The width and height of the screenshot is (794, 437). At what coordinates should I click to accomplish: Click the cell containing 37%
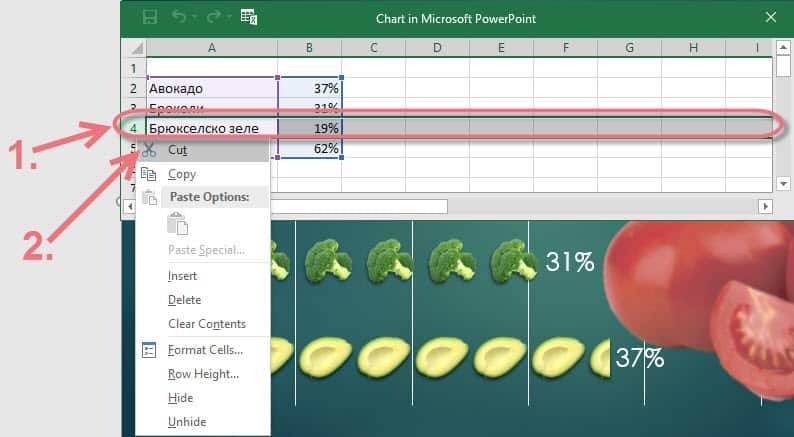pyautogui.click(x=309, y=89)
